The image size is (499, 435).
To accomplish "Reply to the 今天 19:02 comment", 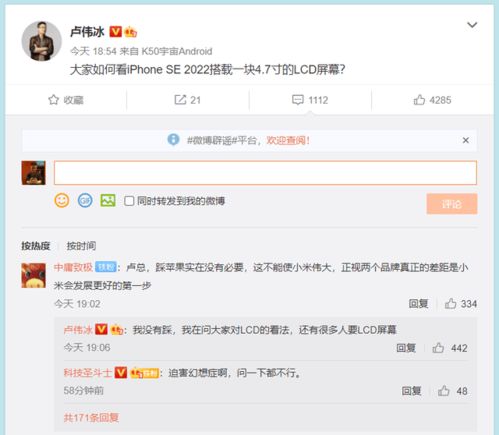I will (x=418, y=304).
